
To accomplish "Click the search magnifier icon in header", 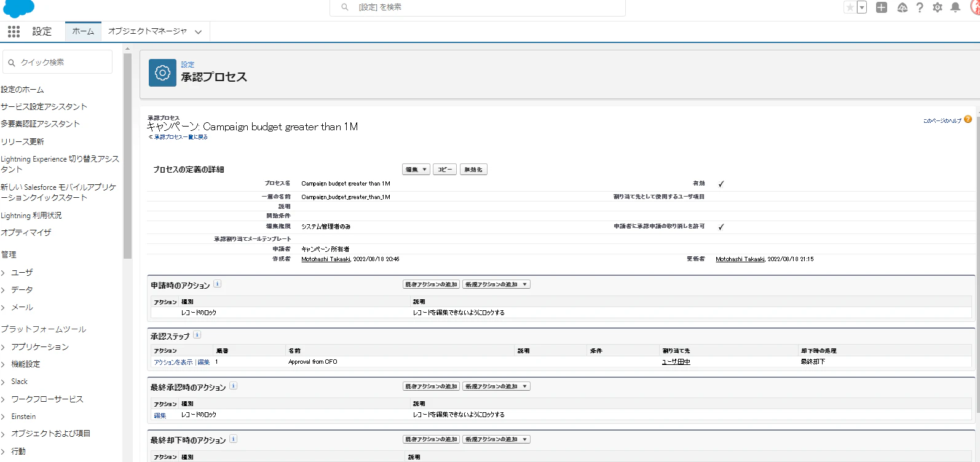I will coord(345,7).
